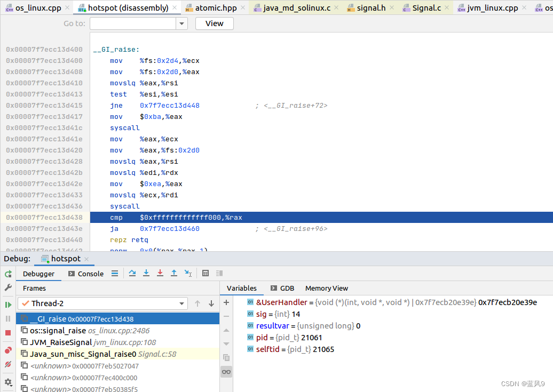Click the threads layout hamburger icon
553x392 pixels.
(115, 274)
